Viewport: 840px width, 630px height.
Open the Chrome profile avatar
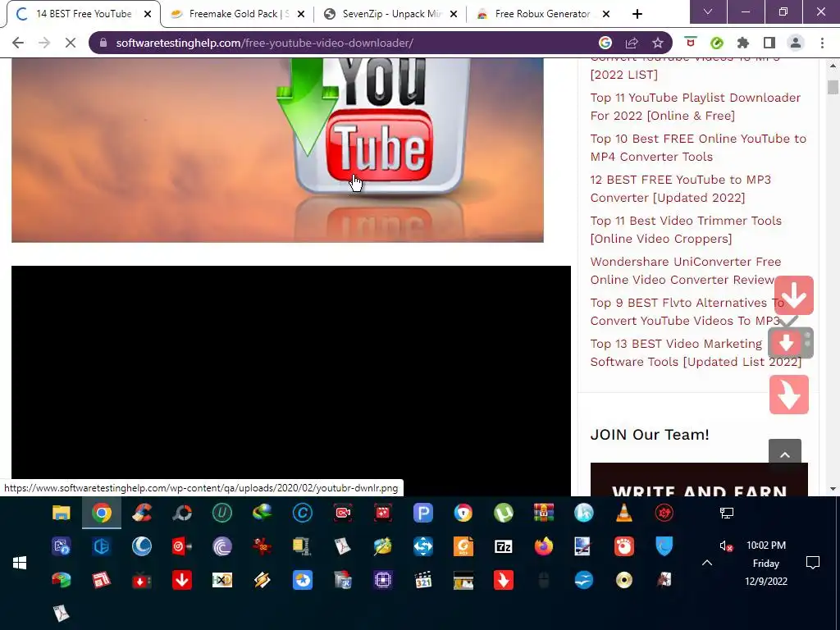coord(796,43)
